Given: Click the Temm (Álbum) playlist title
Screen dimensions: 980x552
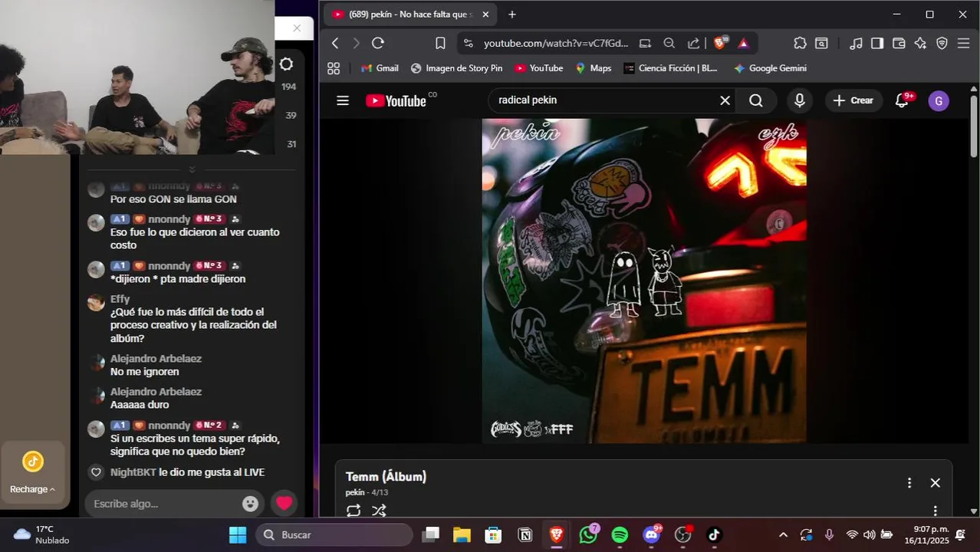Looking at the screenshot, I should pos(386,477).
